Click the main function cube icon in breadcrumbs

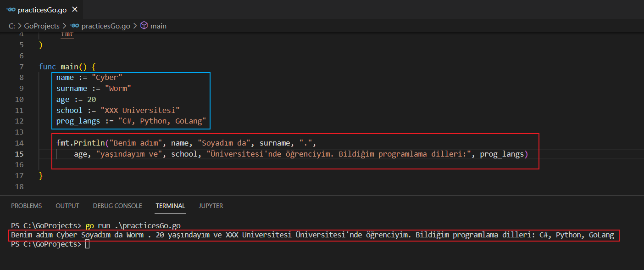[x=144, y=26]
